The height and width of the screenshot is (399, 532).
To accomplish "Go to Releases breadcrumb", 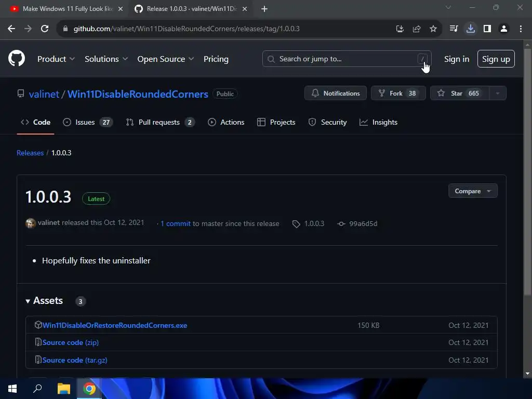I will click(30, 153).
